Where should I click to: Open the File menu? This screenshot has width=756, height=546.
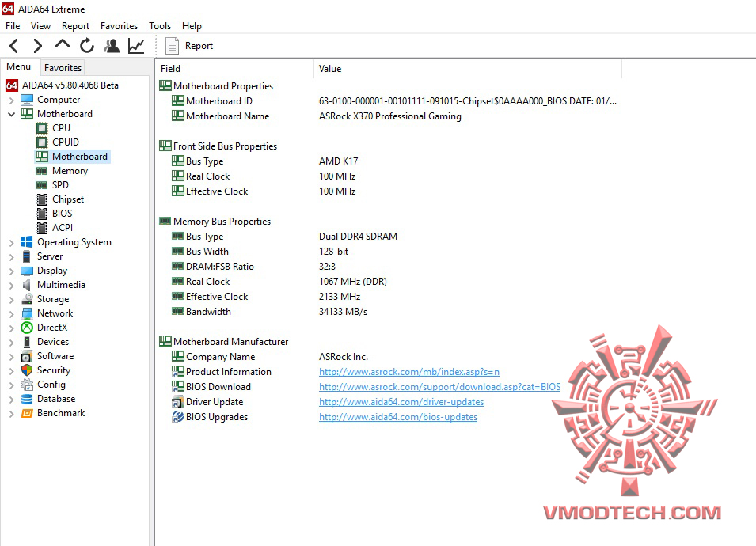point(13,26)
